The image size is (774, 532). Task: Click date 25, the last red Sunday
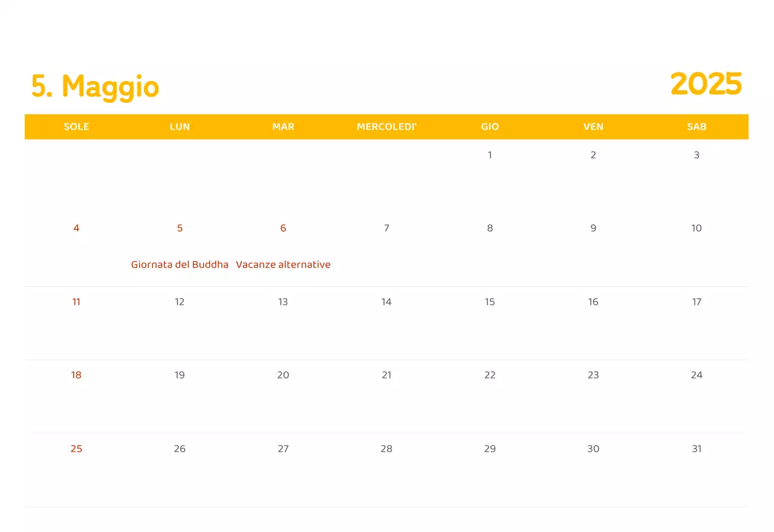pyautogui.click(x=76, y=449)
